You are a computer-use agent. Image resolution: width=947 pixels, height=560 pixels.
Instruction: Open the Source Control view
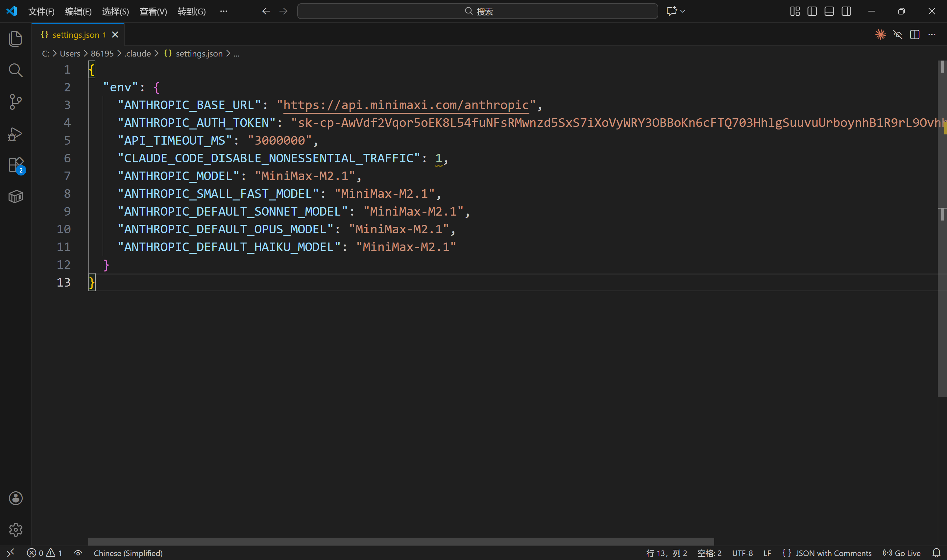pyautogui.click(x=15, y=102)
